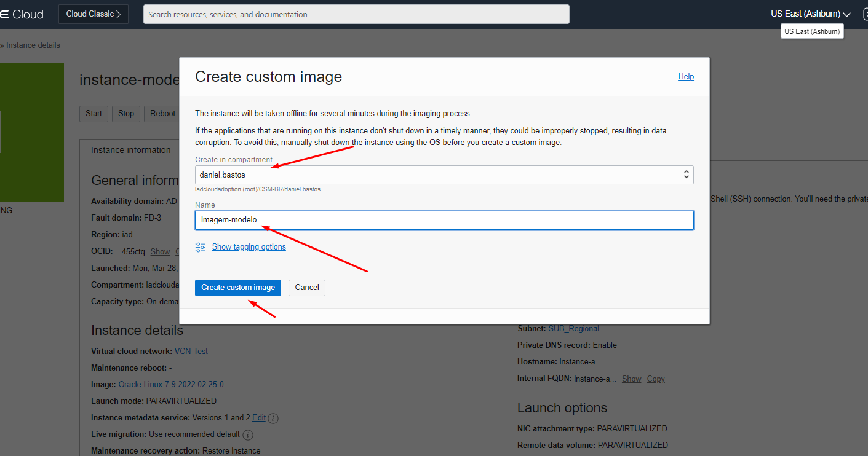Screen dimensions: 868x456
Task: Click the tagging options sliders icon
Action: click(201, 247)
